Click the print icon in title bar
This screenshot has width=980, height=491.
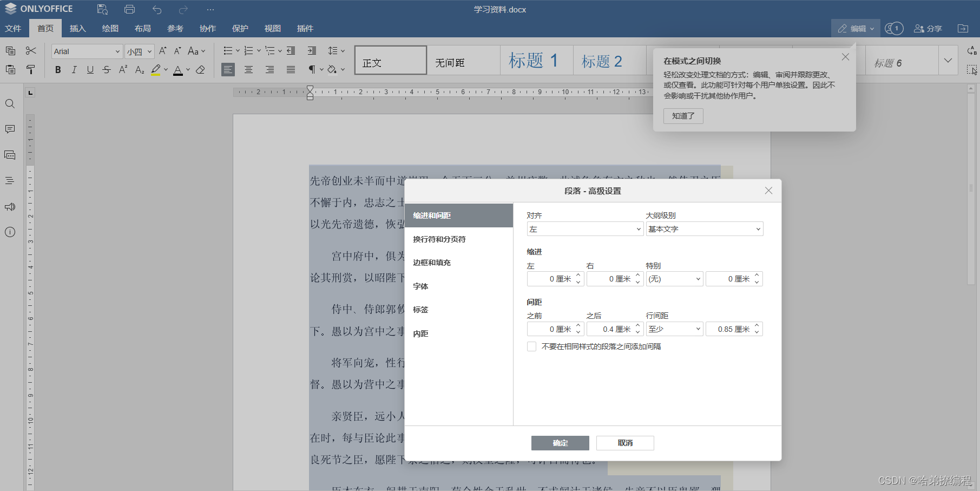click(x=129, y=9)
